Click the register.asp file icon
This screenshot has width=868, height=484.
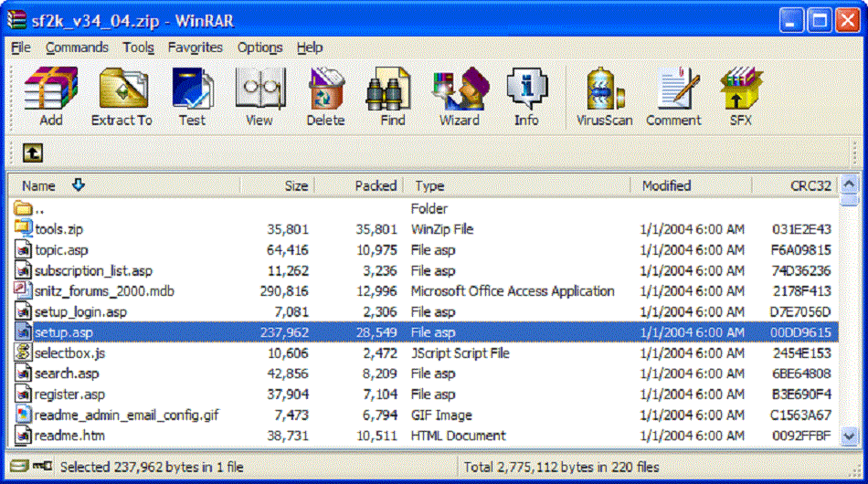[23, 394]
